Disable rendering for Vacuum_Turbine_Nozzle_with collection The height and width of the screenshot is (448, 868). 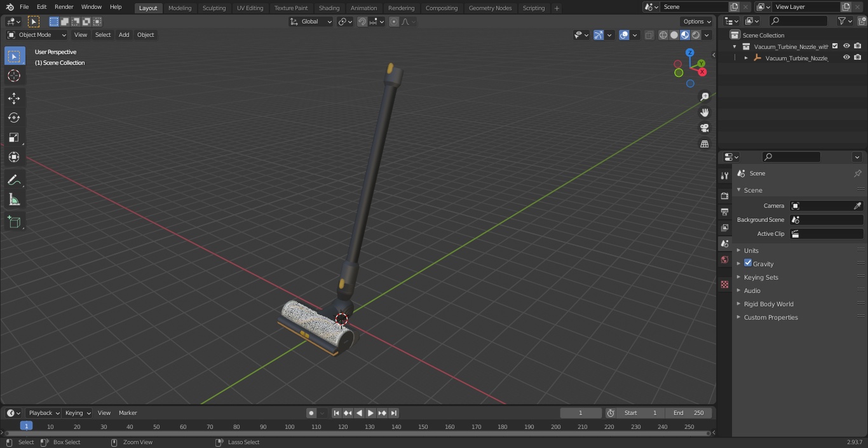(x=858, y=46)
